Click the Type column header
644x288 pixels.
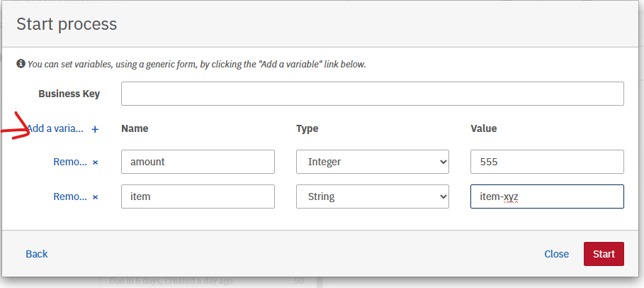307,128
